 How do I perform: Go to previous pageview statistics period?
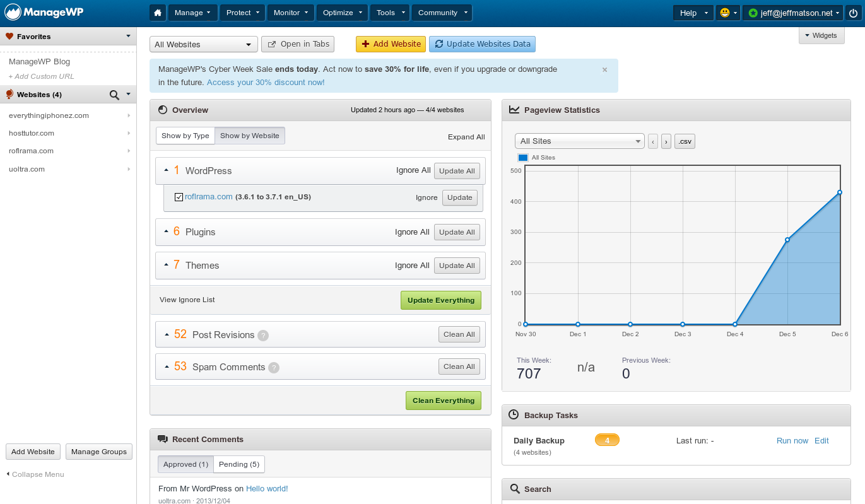(653, 142)
